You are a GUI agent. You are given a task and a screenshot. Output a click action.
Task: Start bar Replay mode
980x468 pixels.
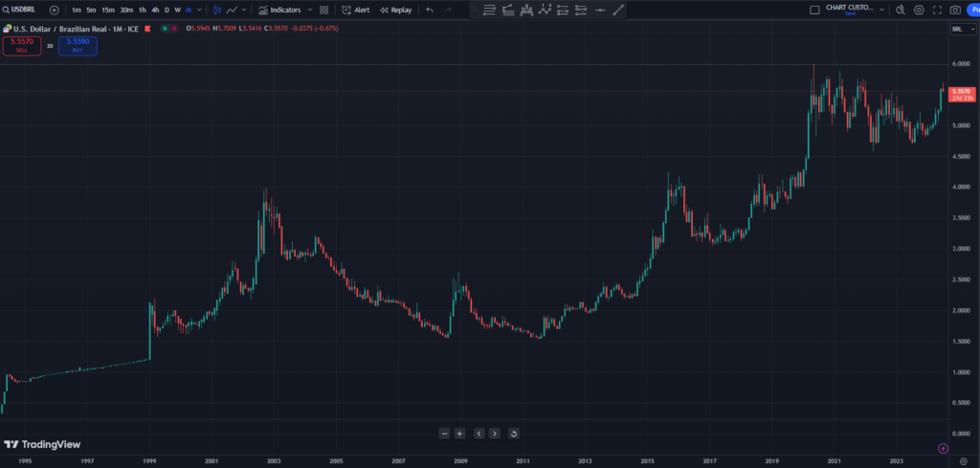[395, 10]
